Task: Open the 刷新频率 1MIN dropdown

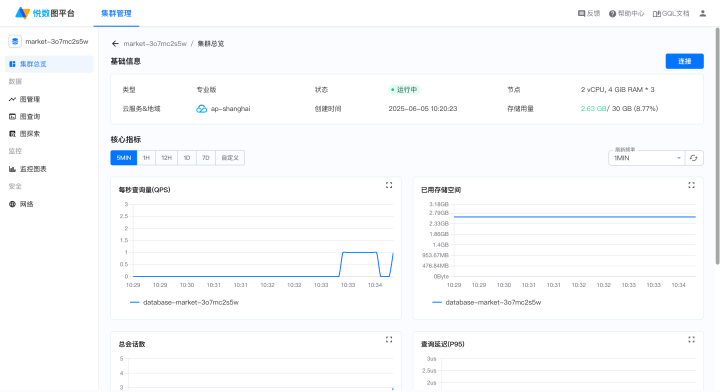Action: point(647,157)
